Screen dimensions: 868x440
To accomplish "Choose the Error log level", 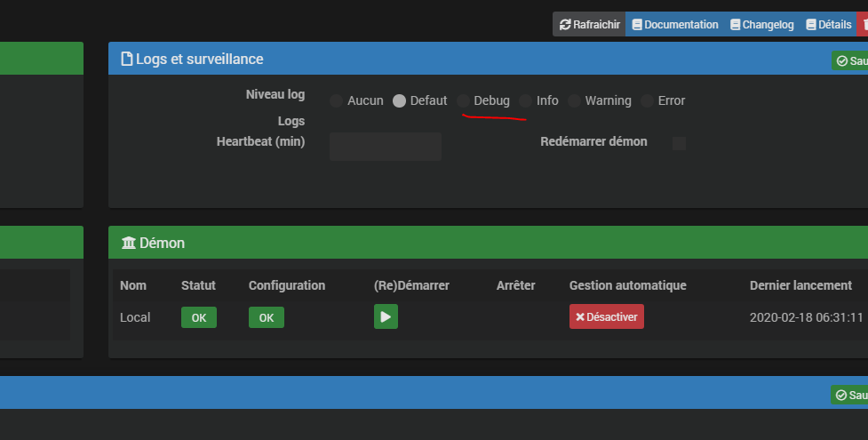I will [647, 100].
